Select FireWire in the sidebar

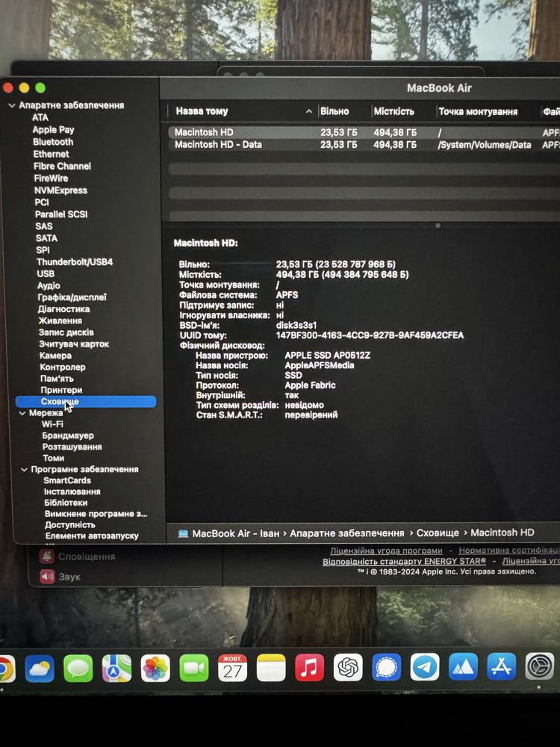(51, 179)
